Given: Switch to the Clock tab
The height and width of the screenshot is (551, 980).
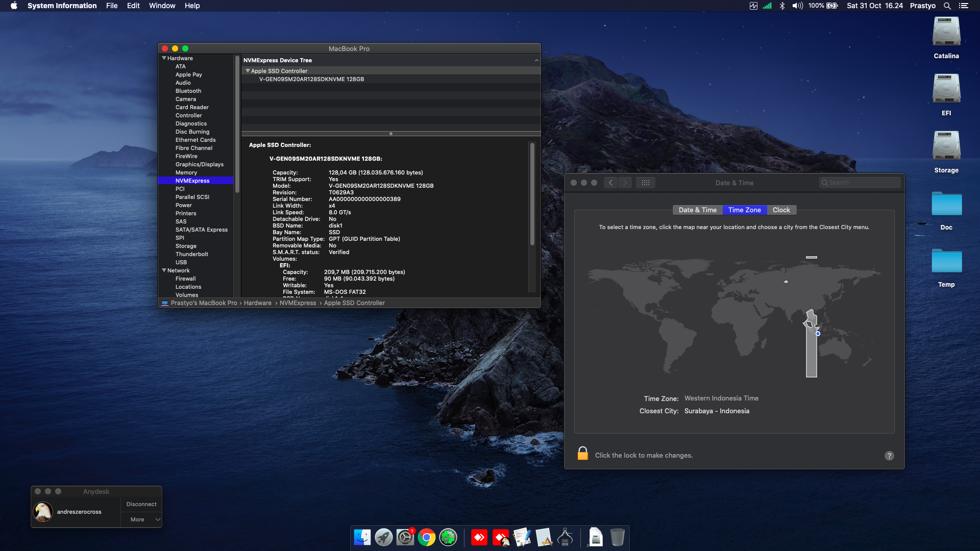Looking at the screenshot, I should coord(781,210).
